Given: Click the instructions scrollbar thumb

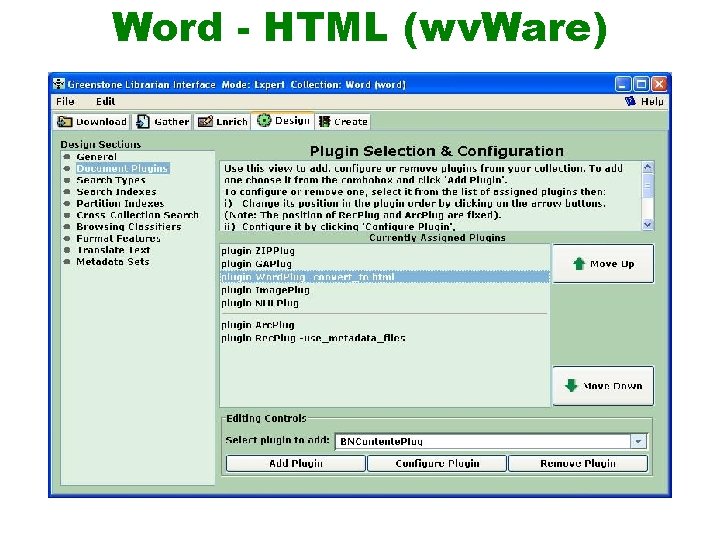Looking at the screenshot, I should (647, 186).
